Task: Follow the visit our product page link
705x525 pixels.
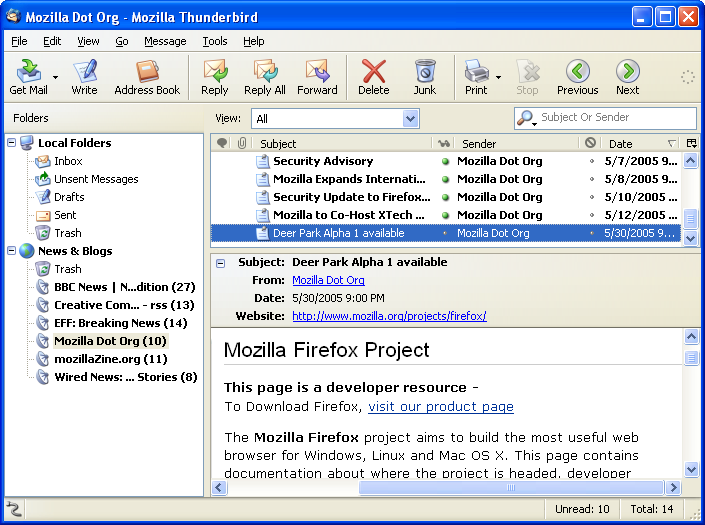Action: (x=440, y=407)
